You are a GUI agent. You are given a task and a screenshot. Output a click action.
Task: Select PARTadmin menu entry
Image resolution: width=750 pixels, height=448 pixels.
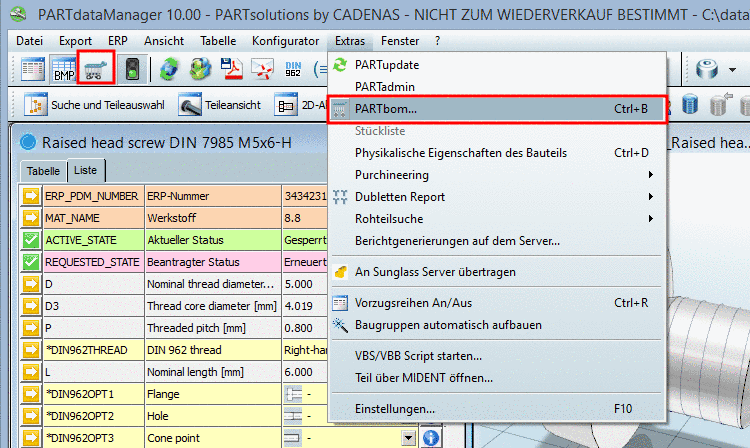click(497, 87)
